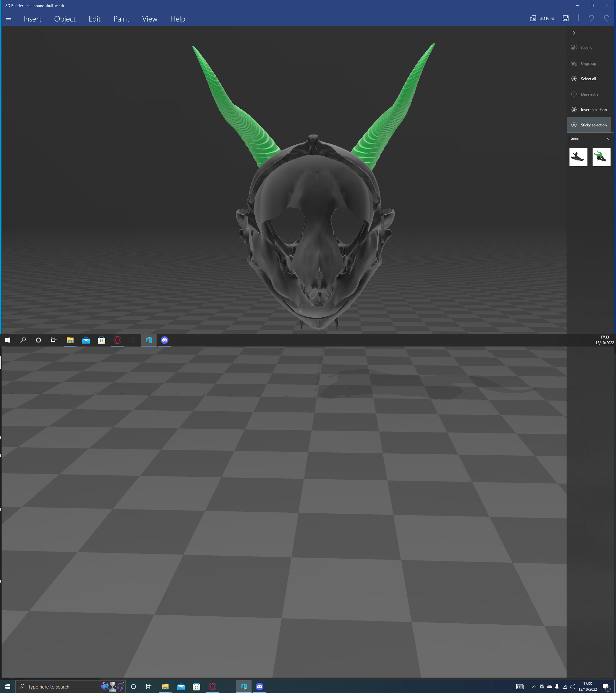
Task: Click the 'Type here to search' box
Action: tap(71, 687)
